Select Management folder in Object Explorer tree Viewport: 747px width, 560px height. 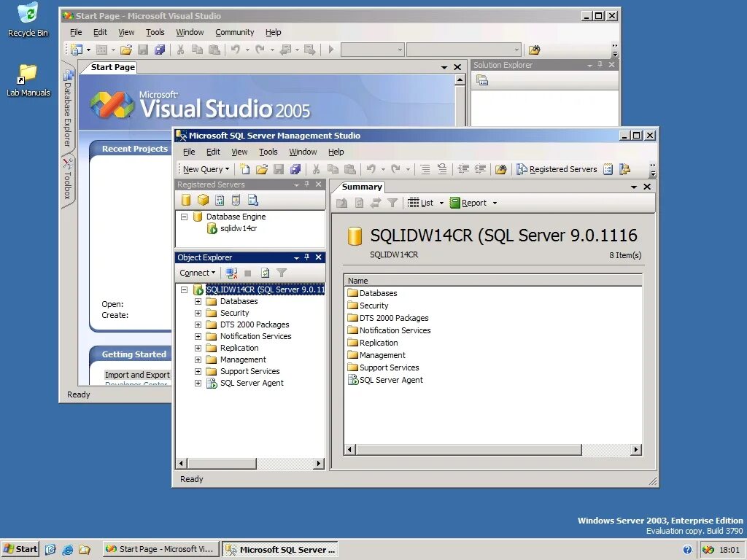[243, 359]
